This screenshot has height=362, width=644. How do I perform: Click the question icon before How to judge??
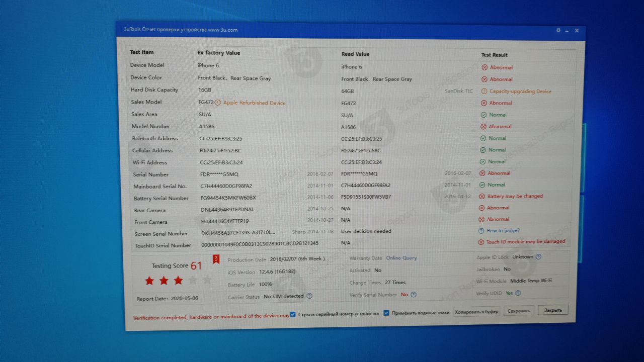coord(481,231)
